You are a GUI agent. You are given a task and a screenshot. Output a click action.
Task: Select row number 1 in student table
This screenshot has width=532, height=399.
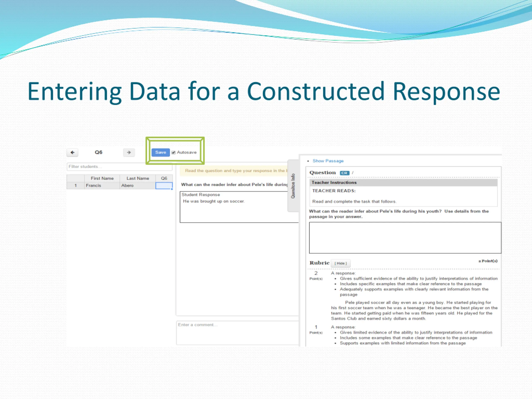(x=75, y=186)
